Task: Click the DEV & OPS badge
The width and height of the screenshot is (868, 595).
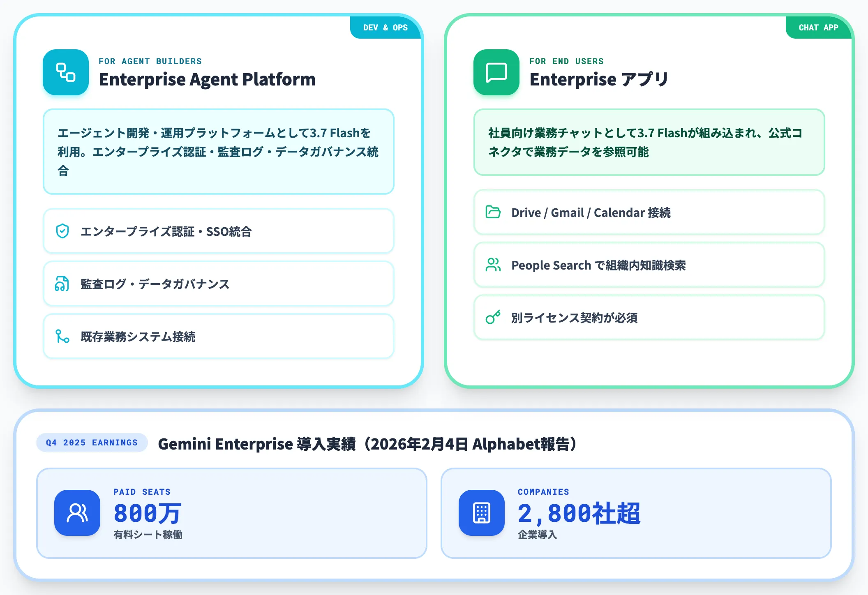Action: [x=386, y=28]
